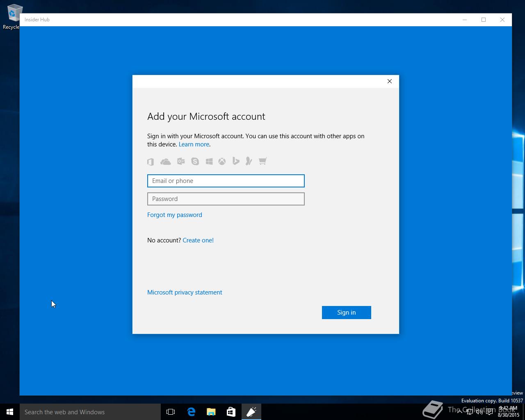
Task: Open the volume tray icon
Action: pos(479,412)
